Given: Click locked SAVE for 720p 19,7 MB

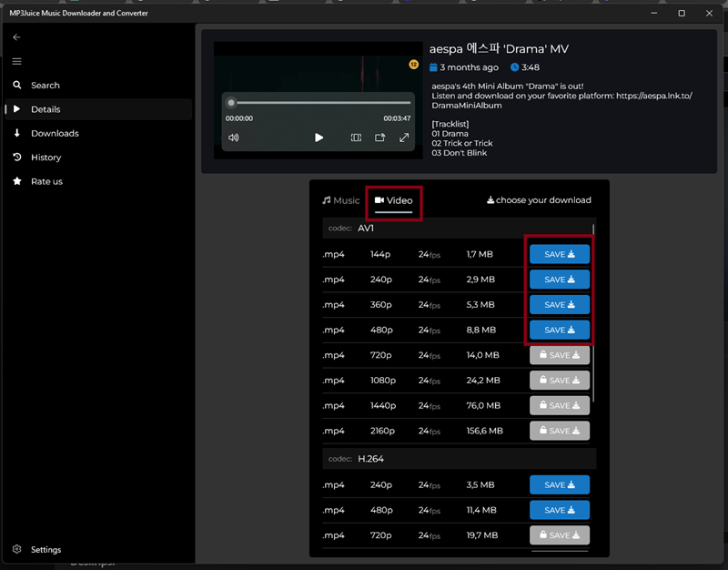Looking at the screenshot, I should point(560,535).
